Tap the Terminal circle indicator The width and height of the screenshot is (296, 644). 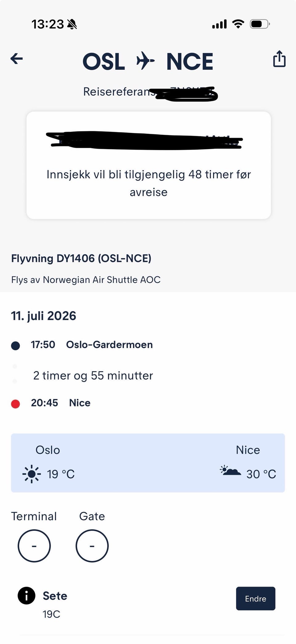34,546
